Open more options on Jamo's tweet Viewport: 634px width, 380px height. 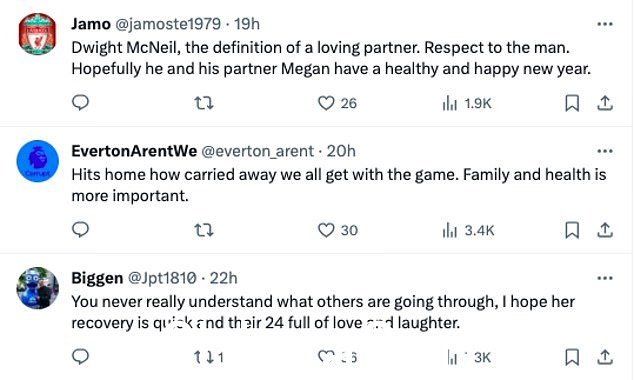[x=605, y=24]
